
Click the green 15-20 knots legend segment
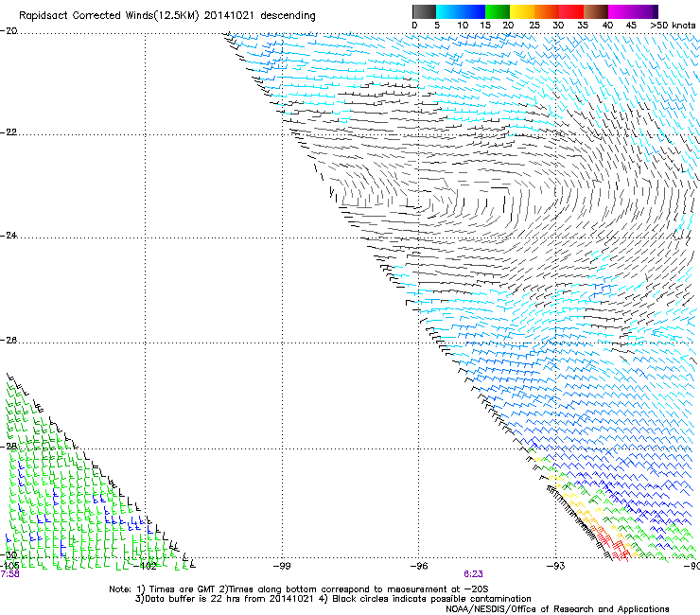[x=498, y=11]
